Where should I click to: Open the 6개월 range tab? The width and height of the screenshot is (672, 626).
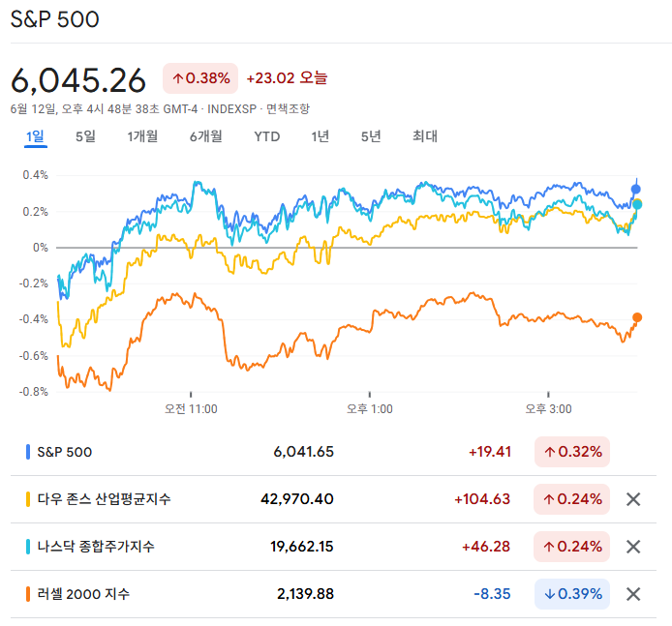coord(206,136)
